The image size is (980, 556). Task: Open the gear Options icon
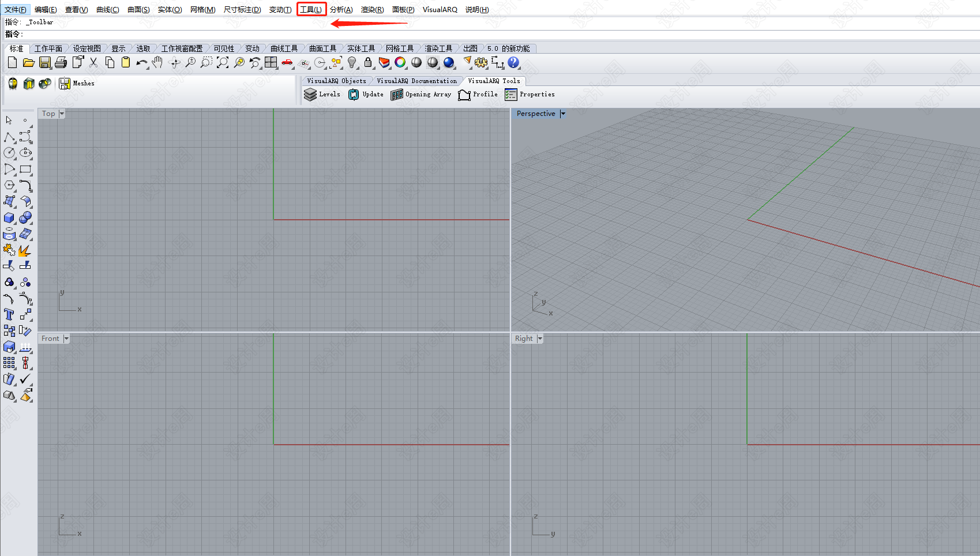tap(481, 62)
